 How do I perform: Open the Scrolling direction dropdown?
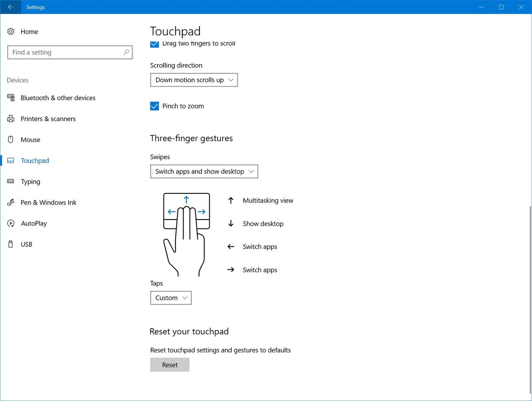click(x=194, y=80)
